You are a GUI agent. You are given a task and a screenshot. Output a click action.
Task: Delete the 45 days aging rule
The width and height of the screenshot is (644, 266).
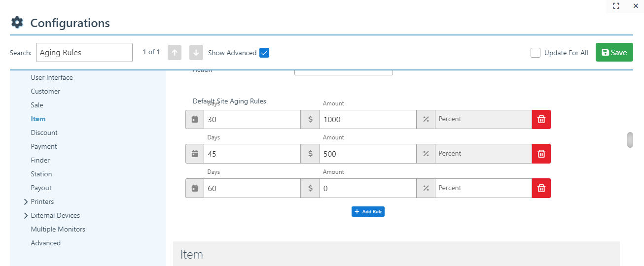[541, 154]
